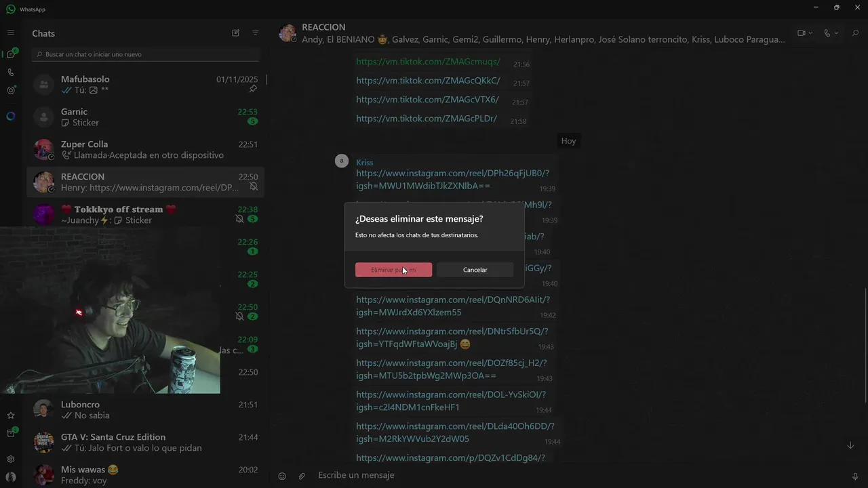Click the GTA V group picture
The width and height of the screenshot is (868, 488).
point(44,442)
